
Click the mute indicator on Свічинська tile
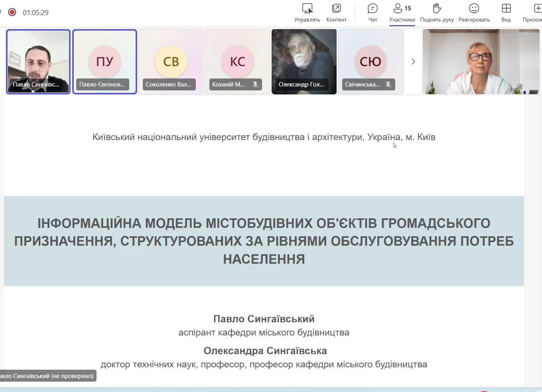coord(388,84)
